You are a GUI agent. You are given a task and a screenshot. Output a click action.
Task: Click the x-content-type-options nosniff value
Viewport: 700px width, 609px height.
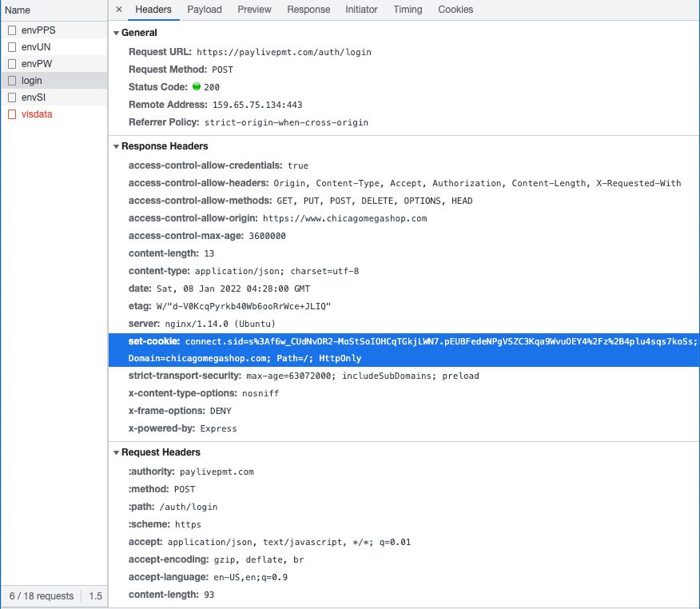pos(261,393)
